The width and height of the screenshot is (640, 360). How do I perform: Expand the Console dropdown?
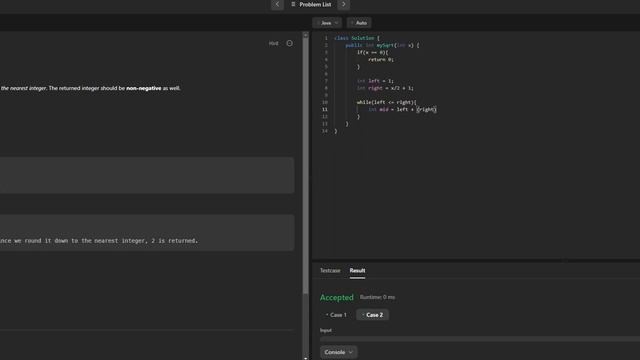(x=338, y=352)
